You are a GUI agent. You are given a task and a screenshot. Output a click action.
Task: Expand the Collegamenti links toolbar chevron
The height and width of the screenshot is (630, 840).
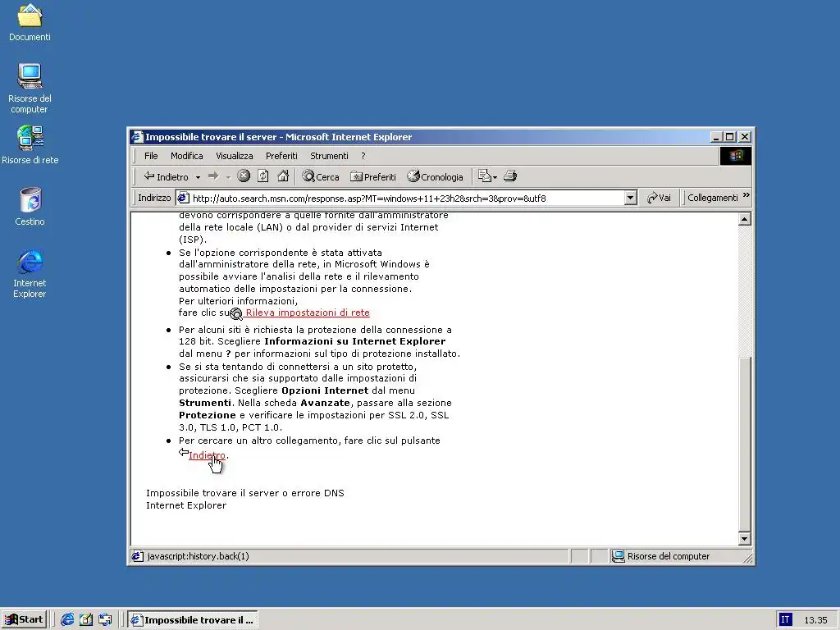746,195
